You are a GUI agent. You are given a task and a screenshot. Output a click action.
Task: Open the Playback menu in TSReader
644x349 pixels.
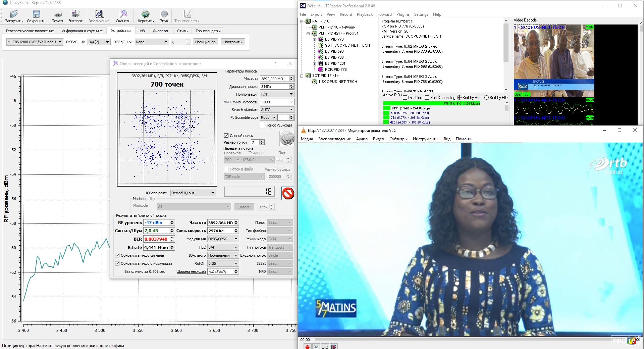pos(365,14)
